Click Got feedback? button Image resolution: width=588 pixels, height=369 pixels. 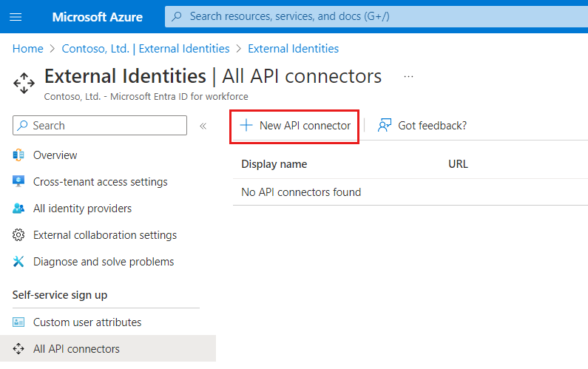point(422,125)
